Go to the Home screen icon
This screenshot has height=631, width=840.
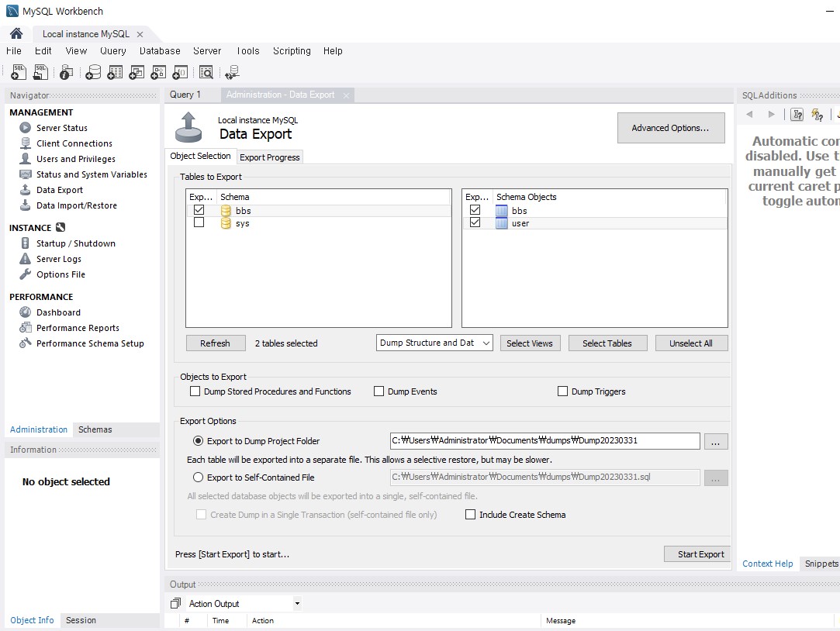pos(16,33)
